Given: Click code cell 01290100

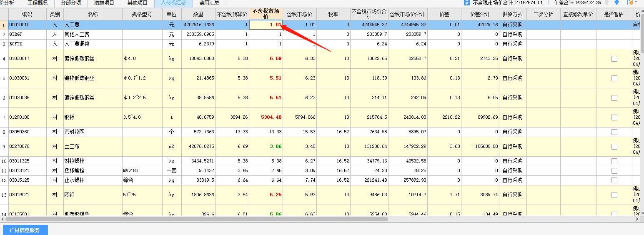Looking at the screenshot, I should pyautogui.click(x=28, y=117).
